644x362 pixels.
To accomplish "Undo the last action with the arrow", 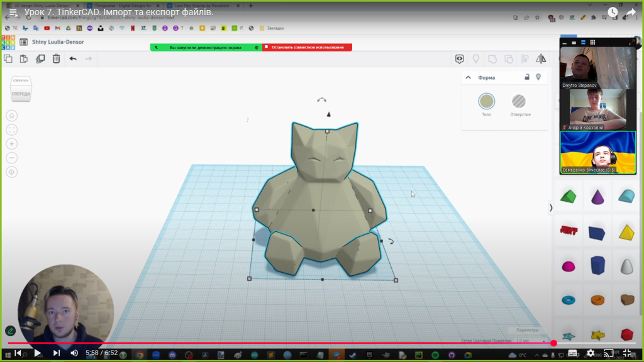I will click(x=73, y=58).
